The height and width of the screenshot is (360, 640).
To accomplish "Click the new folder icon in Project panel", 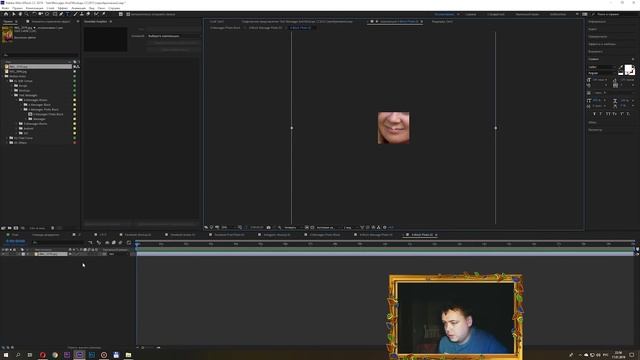I will pyautogui.click(x=9, y=228).
